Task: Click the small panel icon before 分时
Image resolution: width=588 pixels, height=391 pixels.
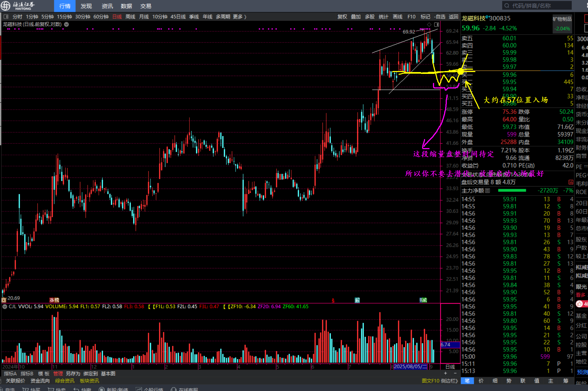Action: 6,17
